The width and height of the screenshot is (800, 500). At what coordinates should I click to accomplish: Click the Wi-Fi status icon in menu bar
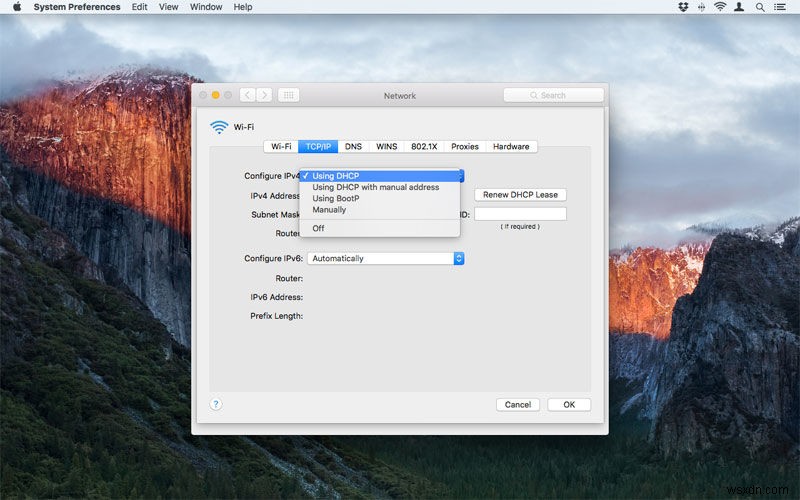(x=720, y=7)
